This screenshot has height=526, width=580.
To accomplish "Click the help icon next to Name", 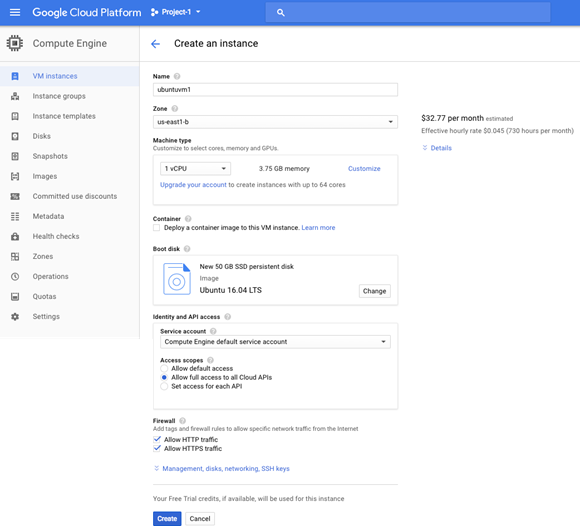I will [177, 76].
